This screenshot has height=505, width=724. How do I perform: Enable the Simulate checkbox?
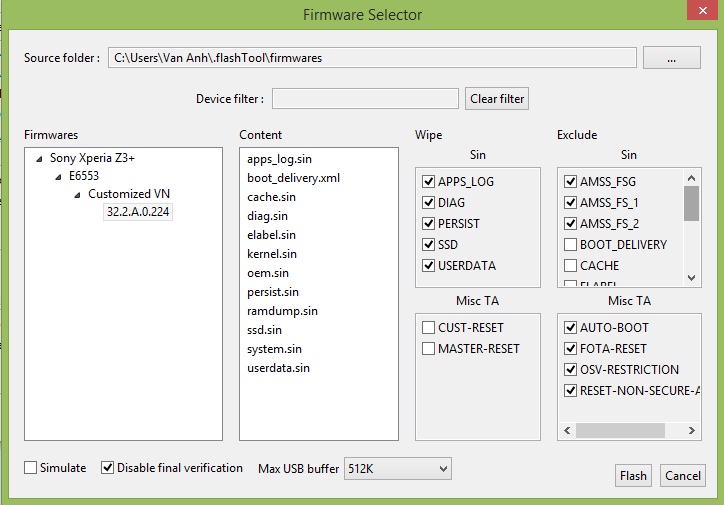point(30,468)
